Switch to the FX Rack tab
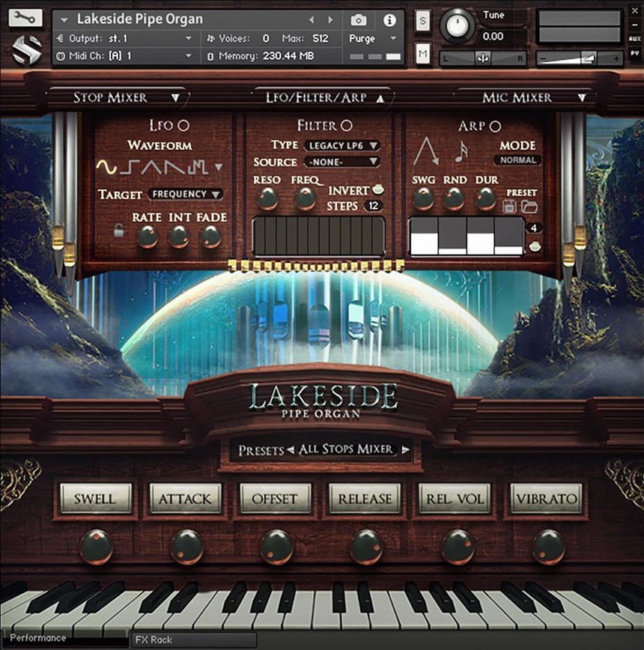Image resolution: width=644 pixels, height=650 pixels. pyautogui.click(x=193, y=640)
